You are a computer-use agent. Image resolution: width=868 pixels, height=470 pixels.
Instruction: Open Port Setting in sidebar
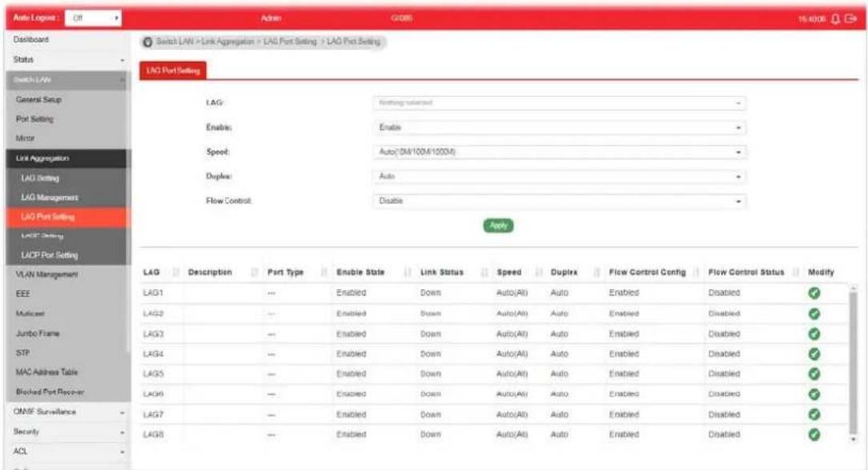pyautogui.click(x=34, y=119)
